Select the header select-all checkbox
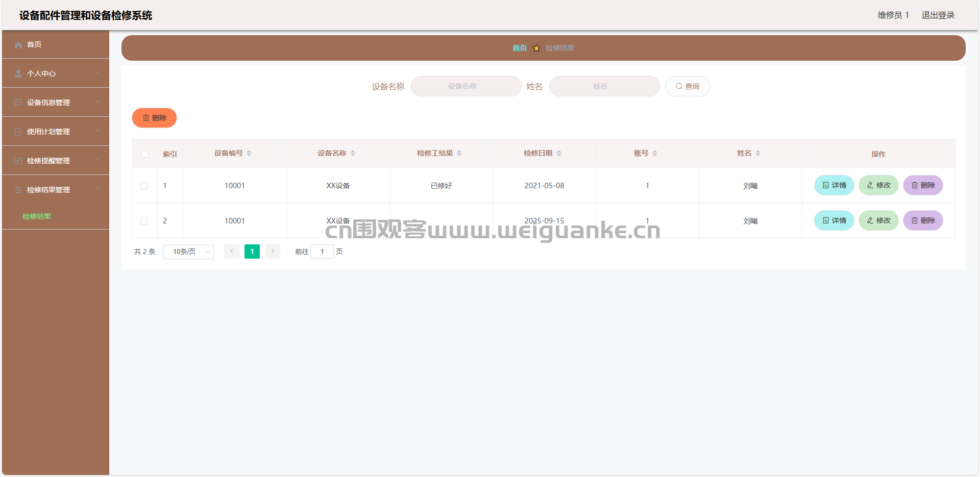 tap(145, 154)
